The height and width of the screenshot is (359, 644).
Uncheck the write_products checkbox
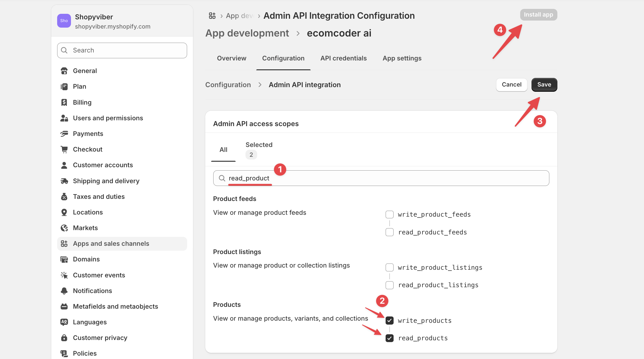(389, 320)
